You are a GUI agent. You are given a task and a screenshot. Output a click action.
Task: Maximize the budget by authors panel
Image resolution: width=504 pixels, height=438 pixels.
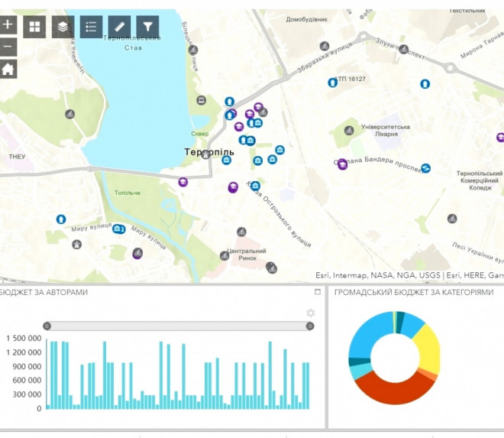point(318,293)
